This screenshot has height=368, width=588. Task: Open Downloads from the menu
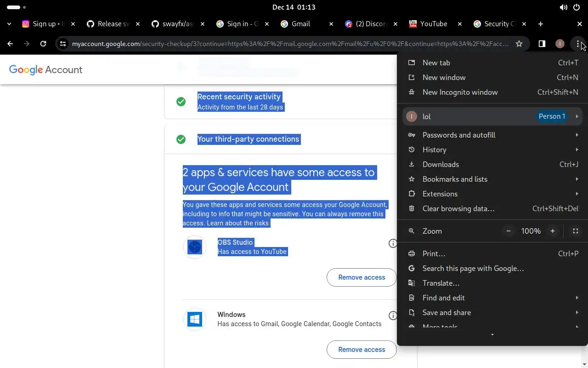pos(492,164)
